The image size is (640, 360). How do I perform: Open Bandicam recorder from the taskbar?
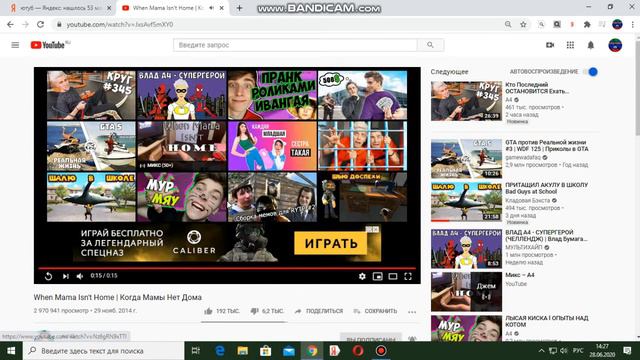(381, 351)
